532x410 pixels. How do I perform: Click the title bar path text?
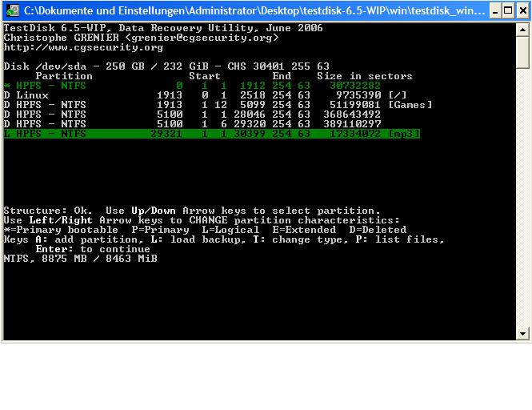coord(254,11)
